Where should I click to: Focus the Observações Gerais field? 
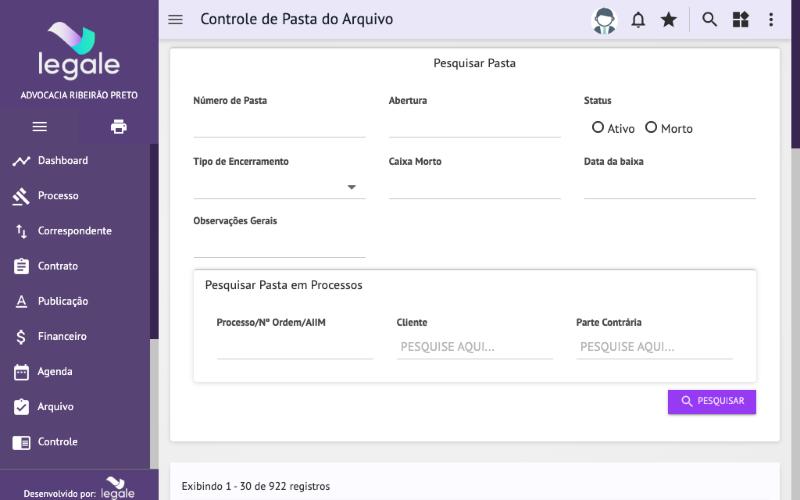[x=279, y=246]
